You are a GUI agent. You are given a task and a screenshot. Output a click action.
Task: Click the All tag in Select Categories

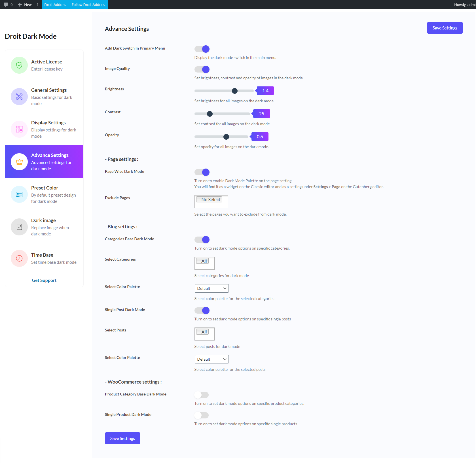tap(202, 261)
